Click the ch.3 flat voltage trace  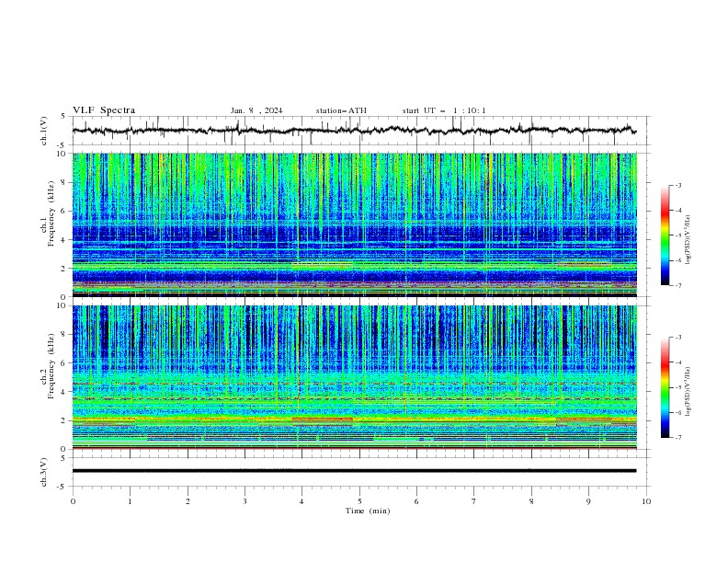point(354,471)
